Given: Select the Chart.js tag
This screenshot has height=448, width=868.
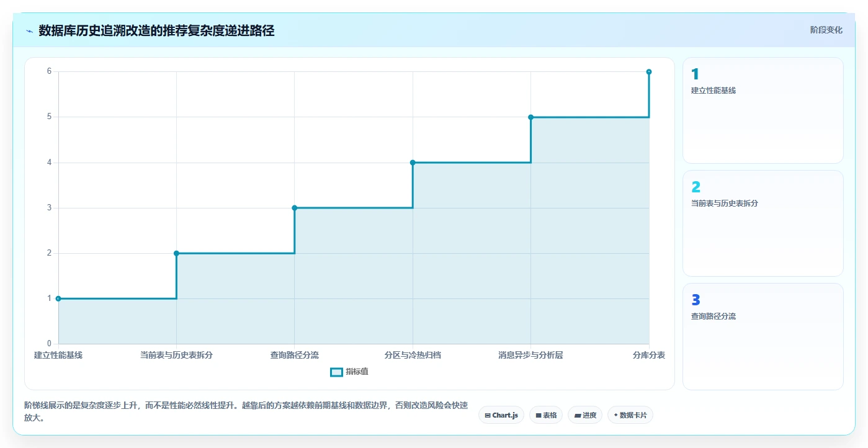Looking at the screenshot, I should [x=501, y=415].
